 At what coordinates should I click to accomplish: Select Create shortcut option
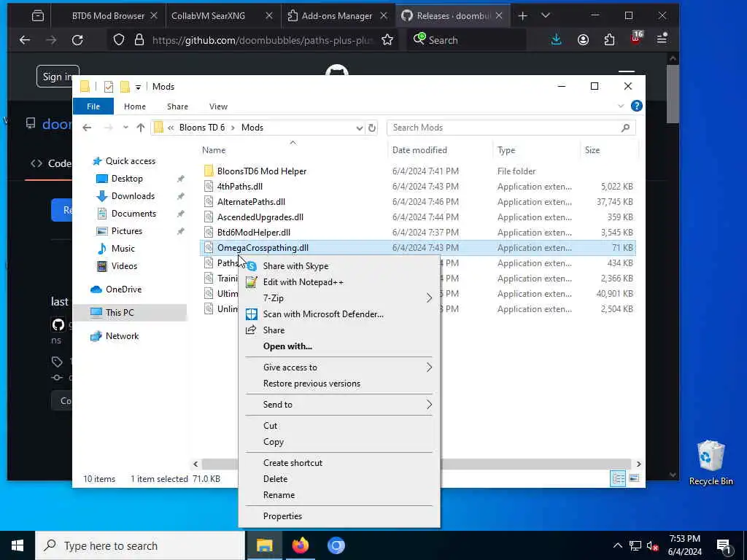point(338,463)
